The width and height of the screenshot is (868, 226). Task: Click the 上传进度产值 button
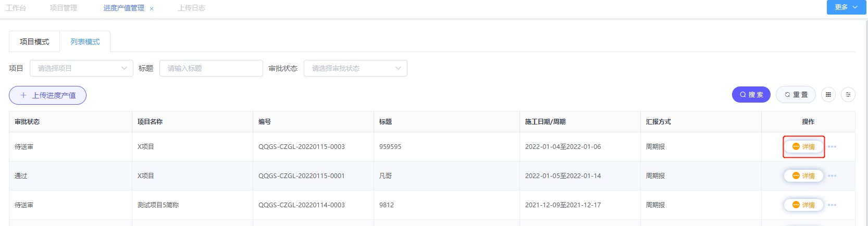point(47,95)
